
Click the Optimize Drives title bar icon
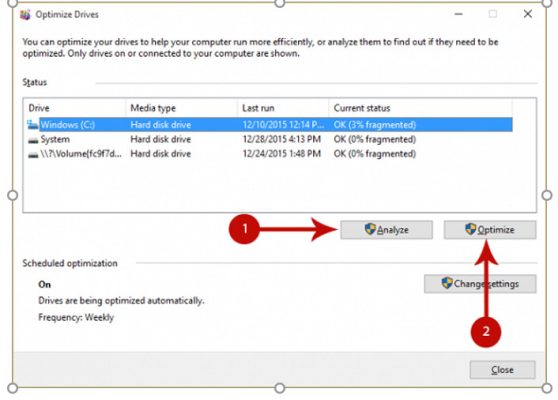[25, 15]
